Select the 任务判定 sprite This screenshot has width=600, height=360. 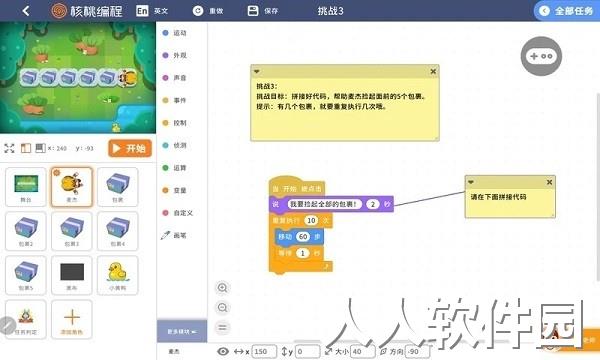(26, 319)
